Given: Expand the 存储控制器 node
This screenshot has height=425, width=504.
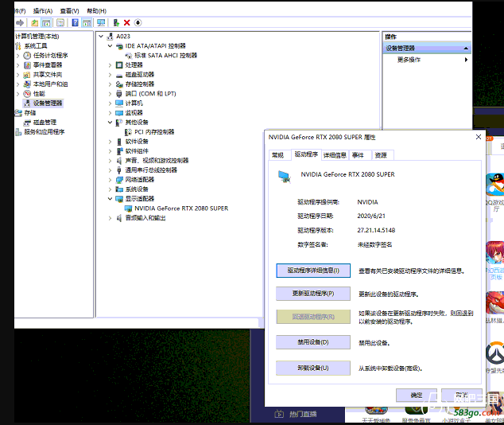Looking at the screenshot, I should coord(110,84).
